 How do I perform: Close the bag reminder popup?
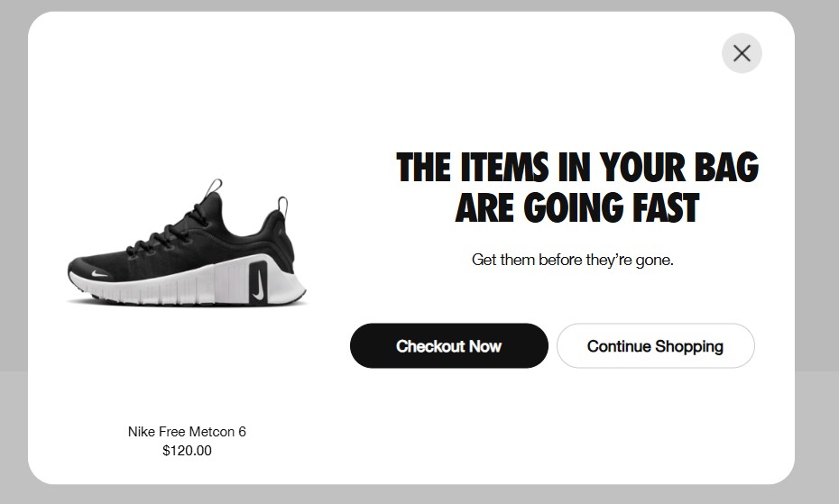click(742, 53)
